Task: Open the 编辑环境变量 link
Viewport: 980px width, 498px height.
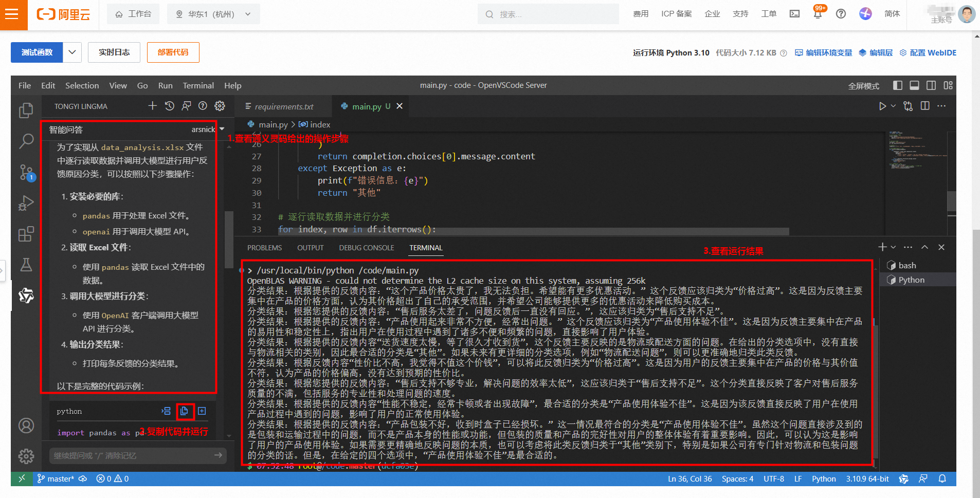Action: [824, 53]
